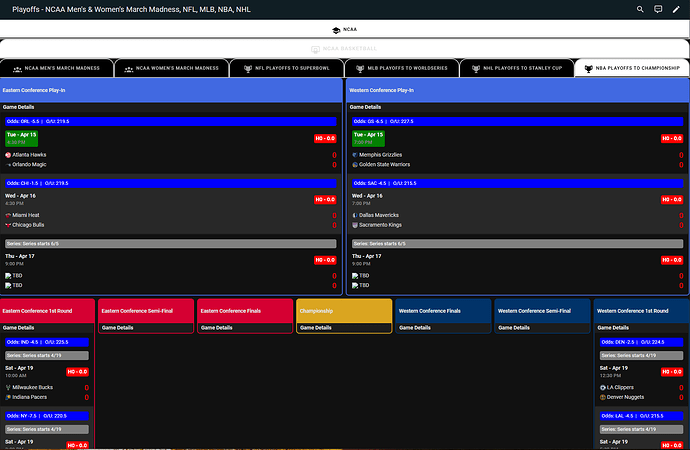Click the Eastern Conference Play-In header

pos(171,89)
